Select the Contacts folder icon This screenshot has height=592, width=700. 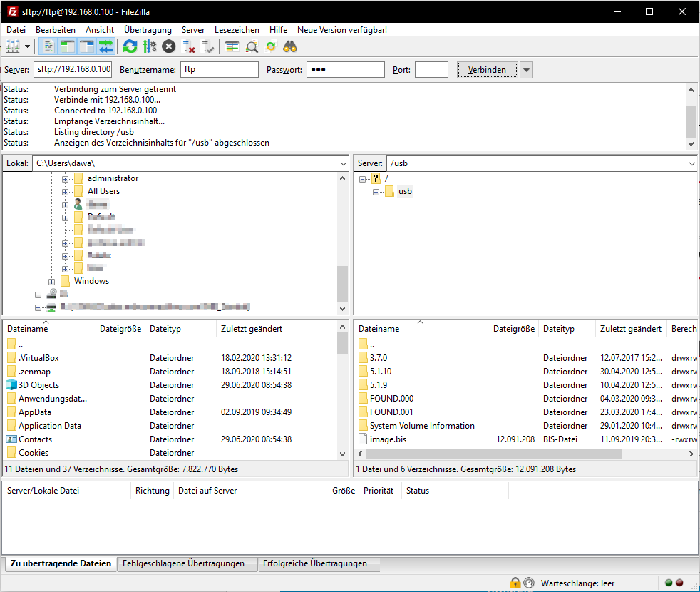click(11, 439)
